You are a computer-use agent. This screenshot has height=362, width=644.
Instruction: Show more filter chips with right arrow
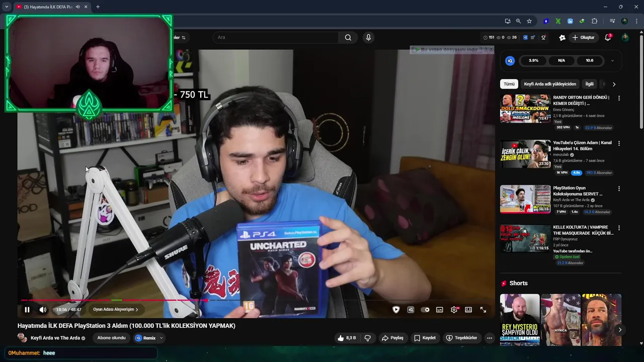click(614, 84)
